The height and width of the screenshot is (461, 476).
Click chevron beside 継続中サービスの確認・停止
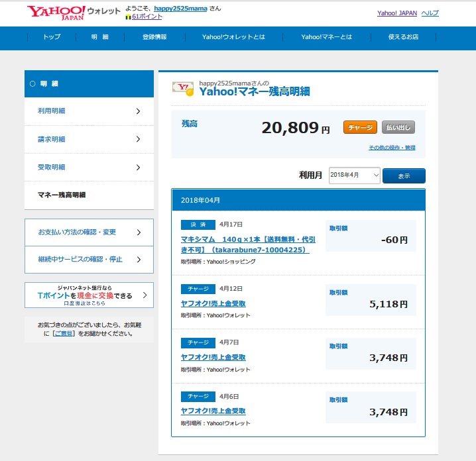point(139,260)
